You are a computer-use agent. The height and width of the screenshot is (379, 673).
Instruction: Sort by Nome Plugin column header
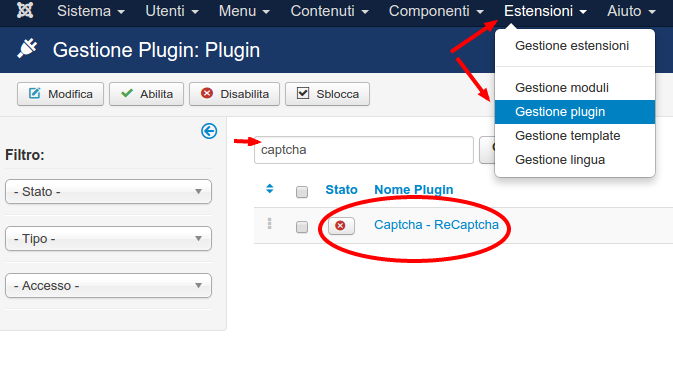click(413, 189)
